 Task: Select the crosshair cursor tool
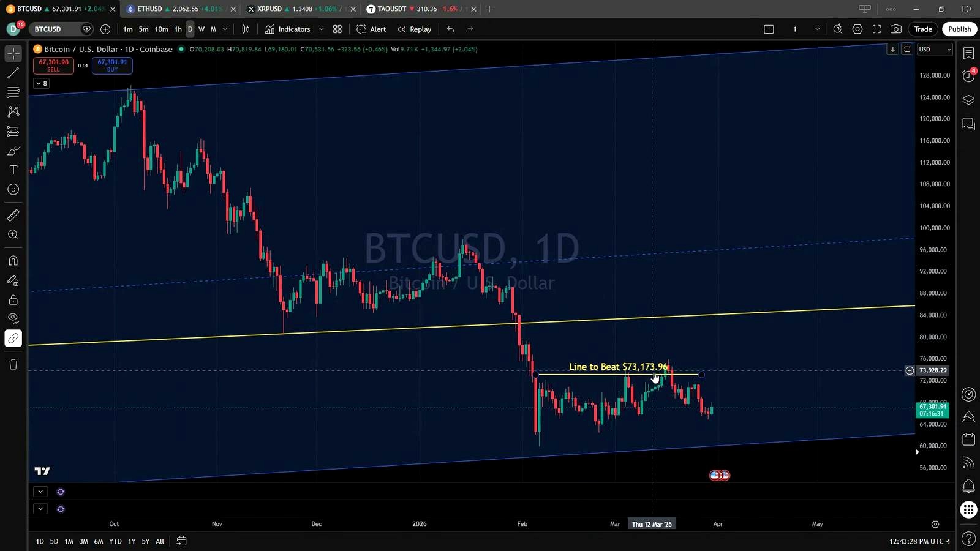coord(13,53)
